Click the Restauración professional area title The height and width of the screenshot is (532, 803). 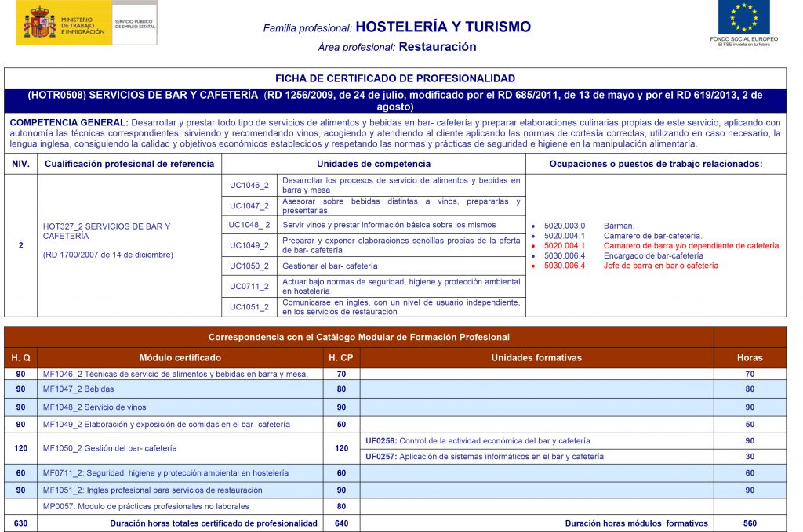pyautogui.click(x=438, y=47)
